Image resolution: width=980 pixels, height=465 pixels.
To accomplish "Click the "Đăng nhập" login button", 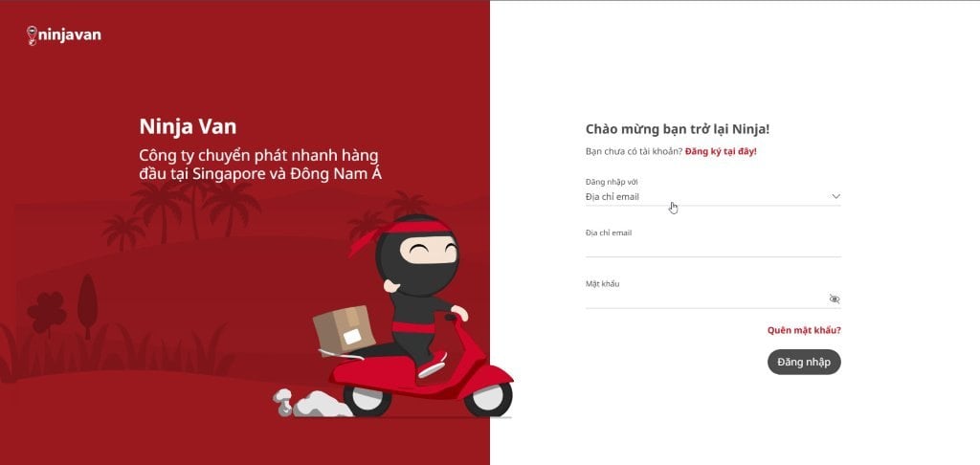I will click(804, 362).
